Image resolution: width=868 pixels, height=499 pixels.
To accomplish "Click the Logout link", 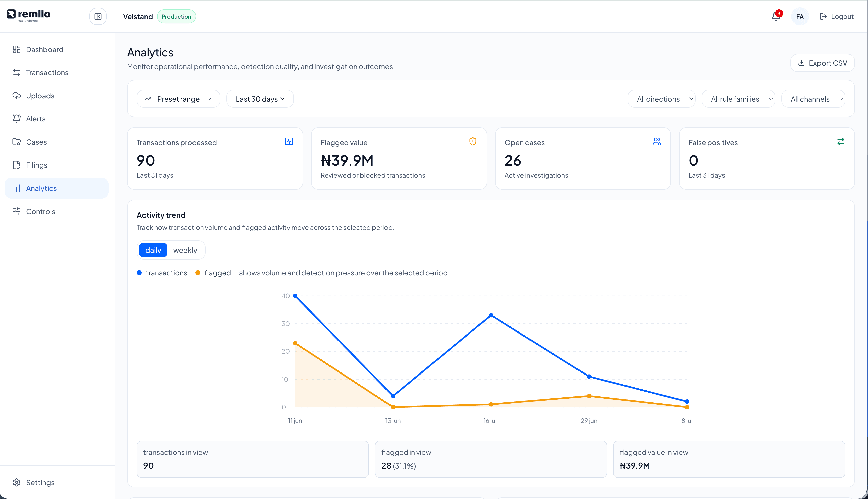I will point(837,16).
